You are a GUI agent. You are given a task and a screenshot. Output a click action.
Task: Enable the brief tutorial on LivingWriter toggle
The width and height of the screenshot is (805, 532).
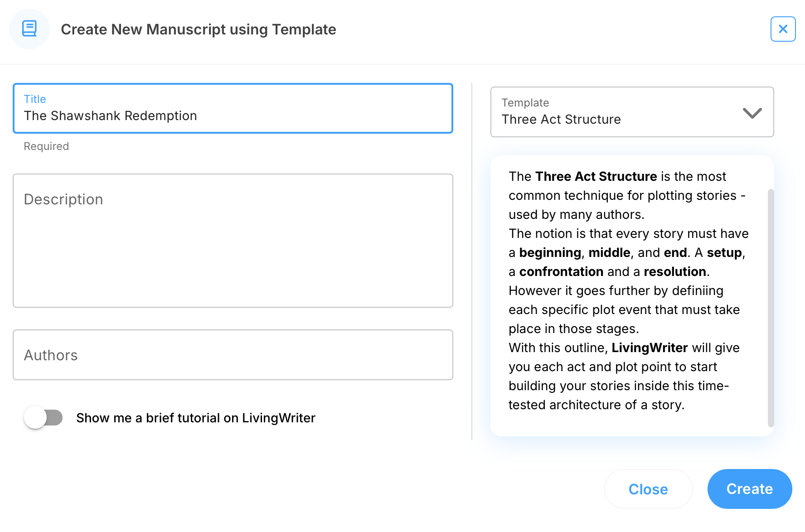tap(43, 417)
